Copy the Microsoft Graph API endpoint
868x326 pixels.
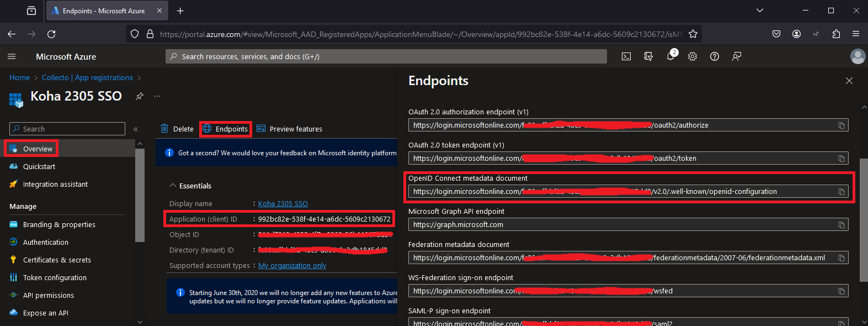[x=842, y=225]
